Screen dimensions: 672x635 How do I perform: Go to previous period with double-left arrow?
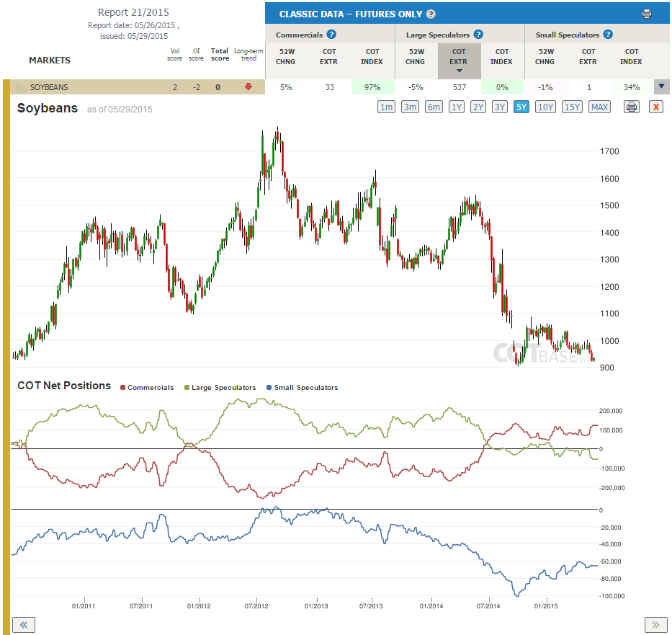tap(24, 625)
